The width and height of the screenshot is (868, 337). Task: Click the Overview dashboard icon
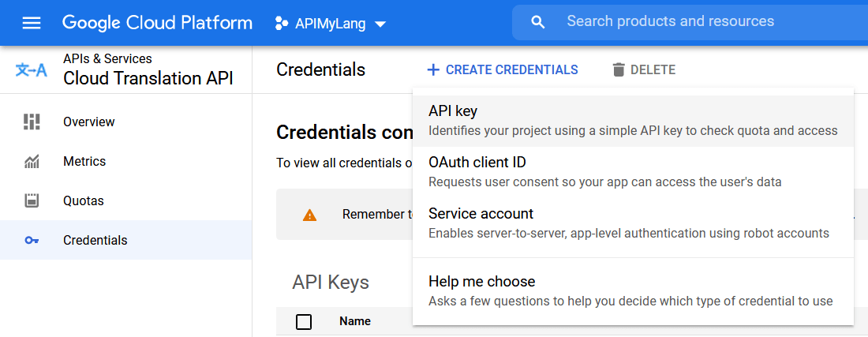tap(32, 122)
